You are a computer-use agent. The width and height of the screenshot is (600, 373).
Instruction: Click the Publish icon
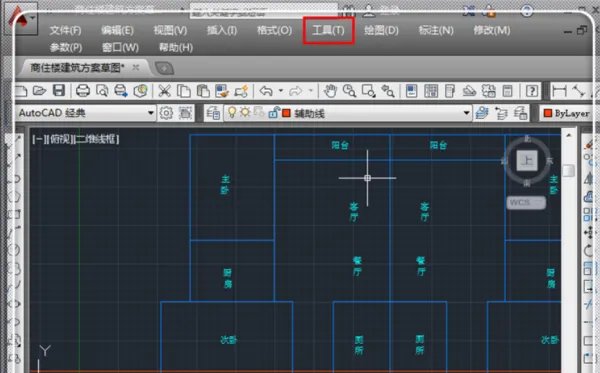[121, 91]
